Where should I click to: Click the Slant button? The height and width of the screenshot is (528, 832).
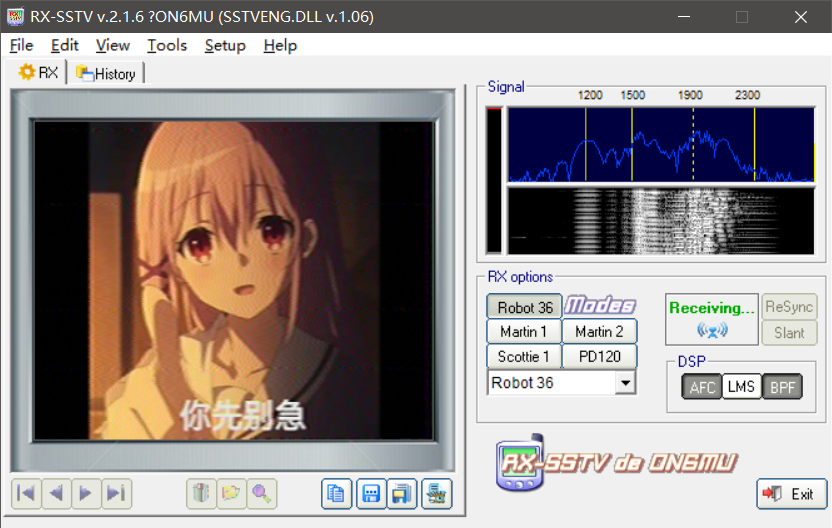789,333
